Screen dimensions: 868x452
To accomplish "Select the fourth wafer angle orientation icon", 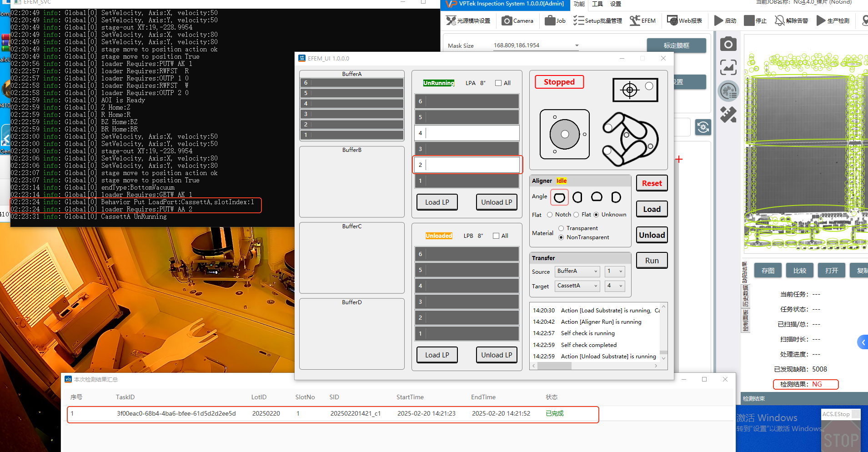I will [x=616, y=197].
